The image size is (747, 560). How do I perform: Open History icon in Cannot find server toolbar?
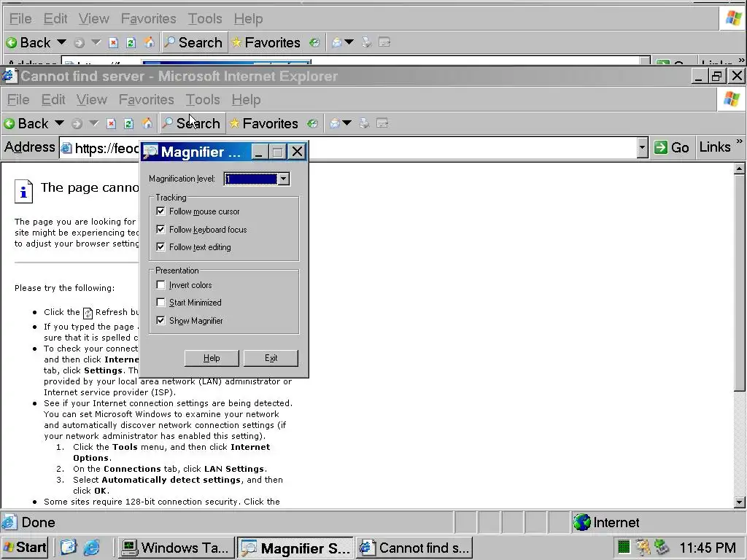(312, 124)
